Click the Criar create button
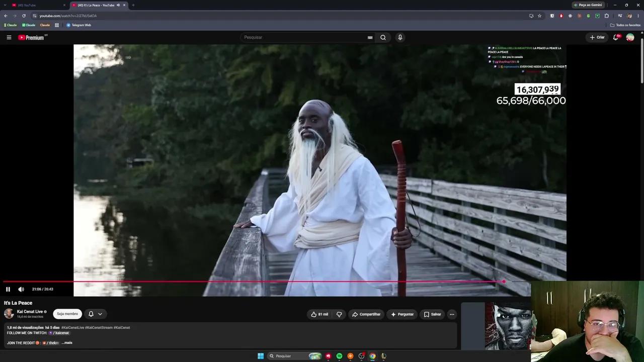 597,37
